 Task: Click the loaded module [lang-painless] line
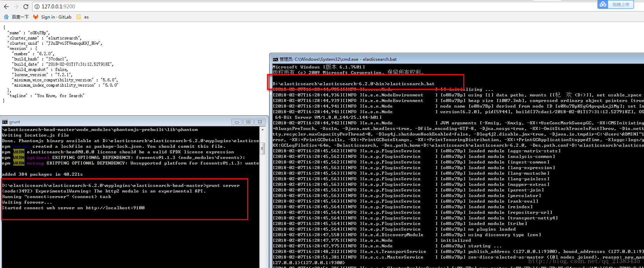pos(411,179)
